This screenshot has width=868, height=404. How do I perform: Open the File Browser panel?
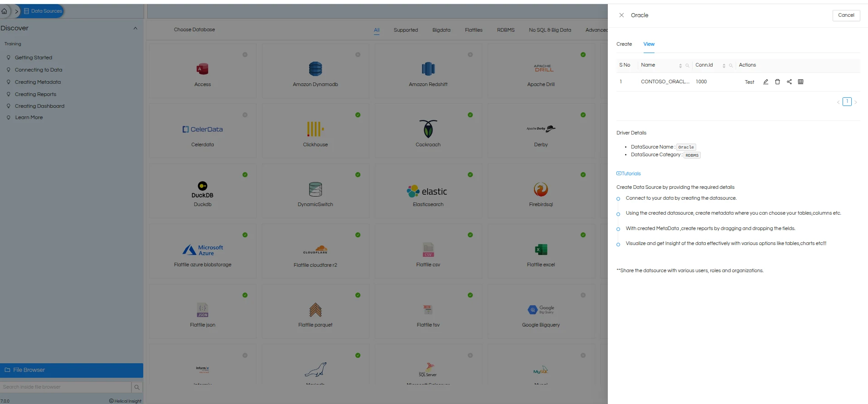[x=72, y=370]
